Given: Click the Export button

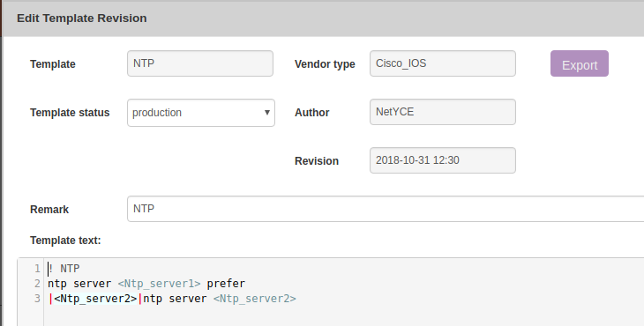Looking at the screenshot, I should pos(579,63).
